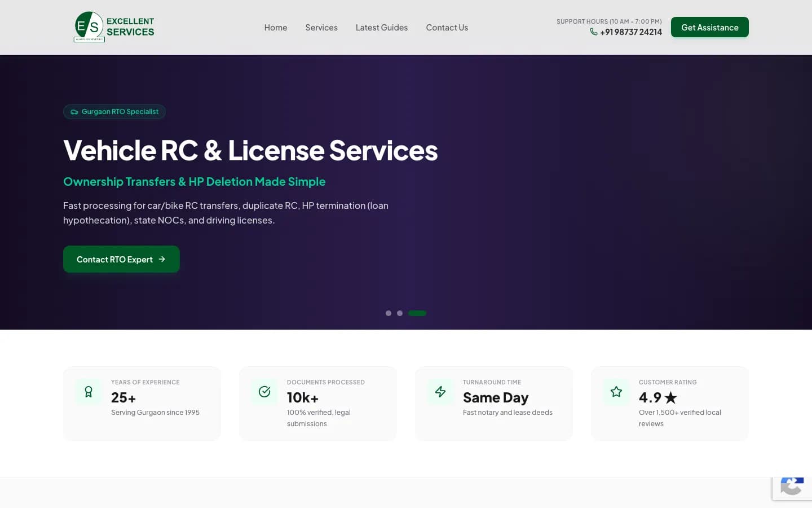Open the Contact Us menu item

[x=447, y=27]
